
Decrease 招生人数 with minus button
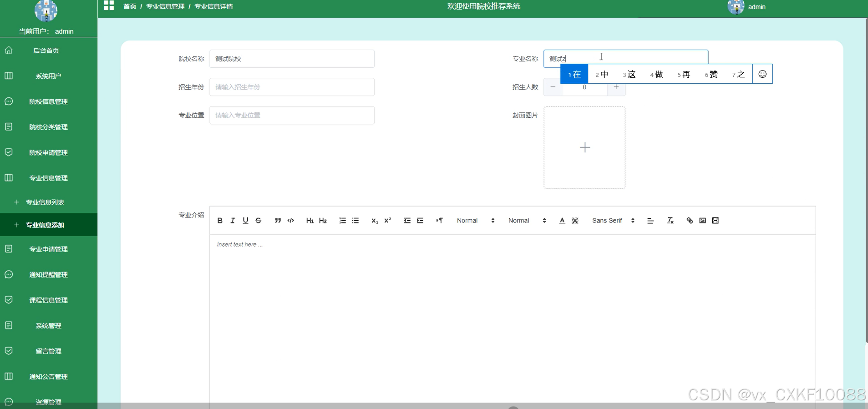[553, 87]
